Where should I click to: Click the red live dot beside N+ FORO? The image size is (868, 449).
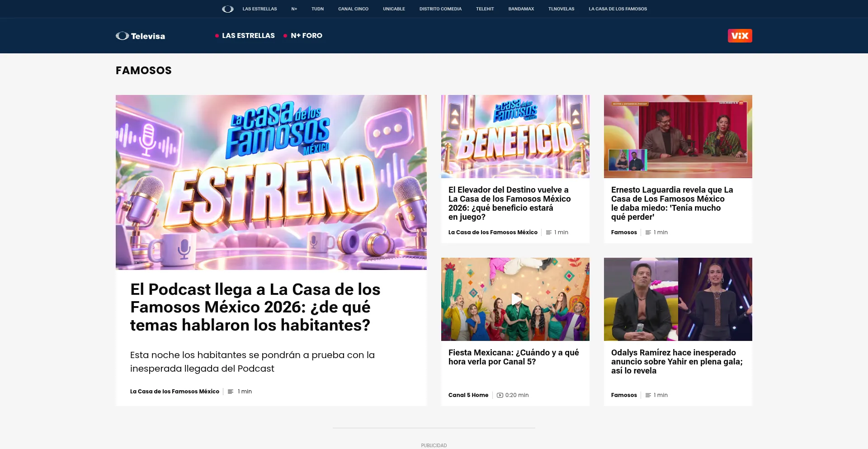285,36
